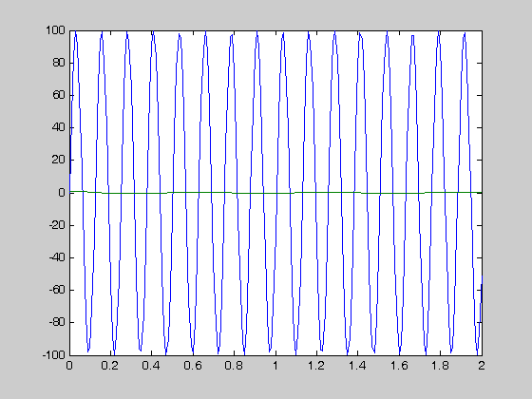The image size is (532, 399).
Task: Click the x-axis tick label "1.8"
Action: tap(441, 366)
